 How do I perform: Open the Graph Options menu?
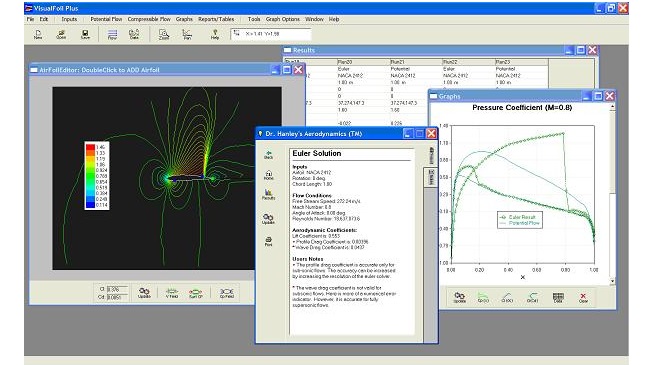coord(283,19)
